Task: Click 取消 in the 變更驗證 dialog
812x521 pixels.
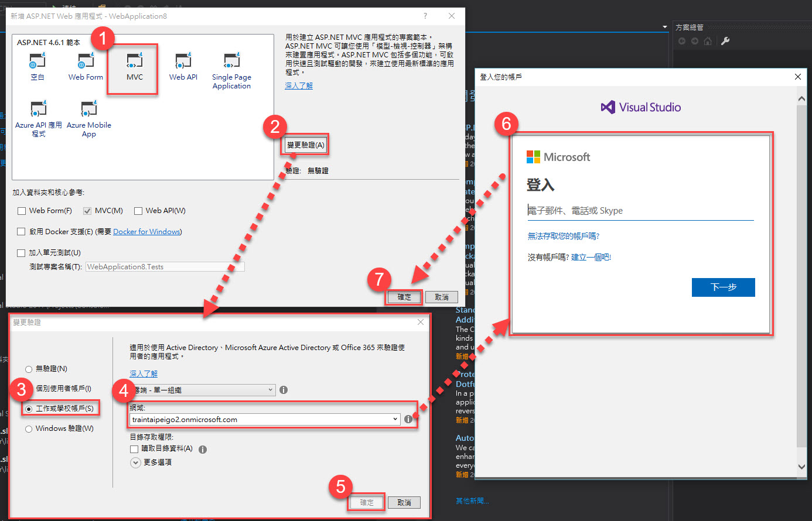Action: [x=404, y=502]
